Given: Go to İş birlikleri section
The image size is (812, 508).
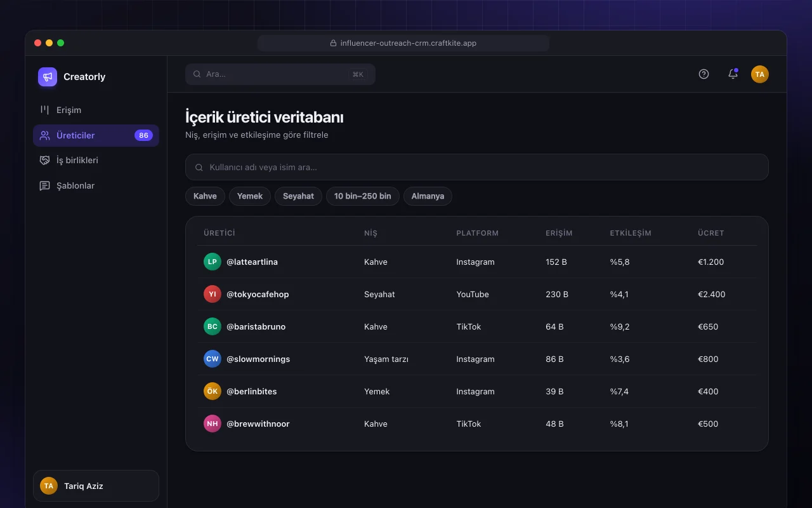Looking at the screenshot, I should (96, 161).
